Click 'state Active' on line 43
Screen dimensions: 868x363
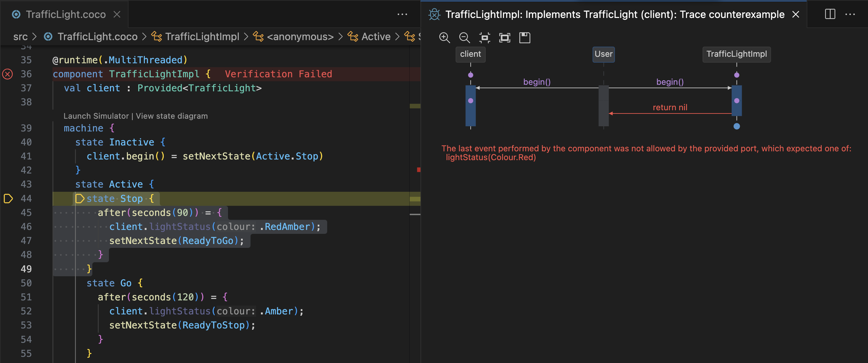[109, 184]
